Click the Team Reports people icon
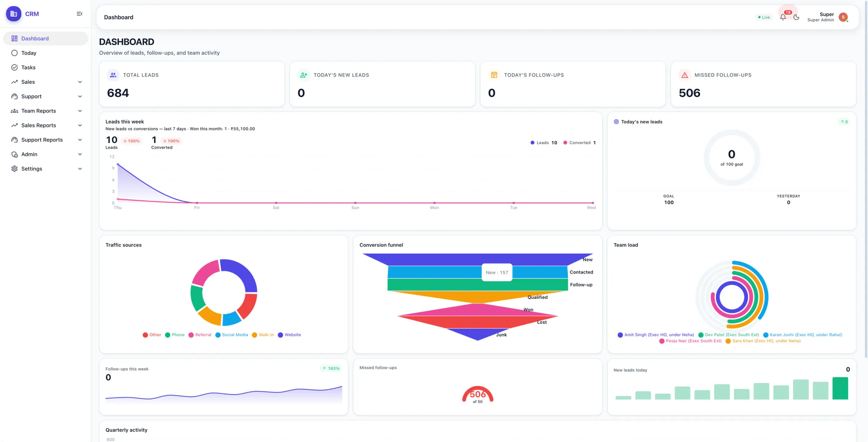868x442 pixels. coord(14,111)
